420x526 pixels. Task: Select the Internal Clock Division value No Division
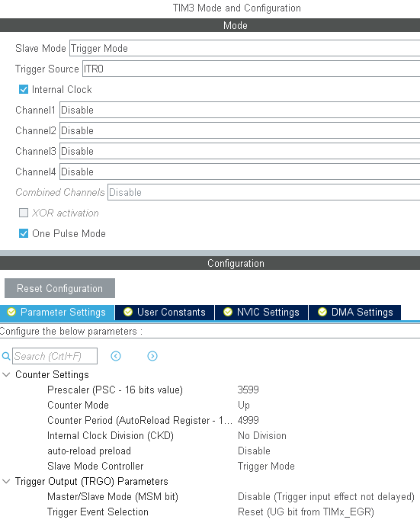(x=262, y=435)
